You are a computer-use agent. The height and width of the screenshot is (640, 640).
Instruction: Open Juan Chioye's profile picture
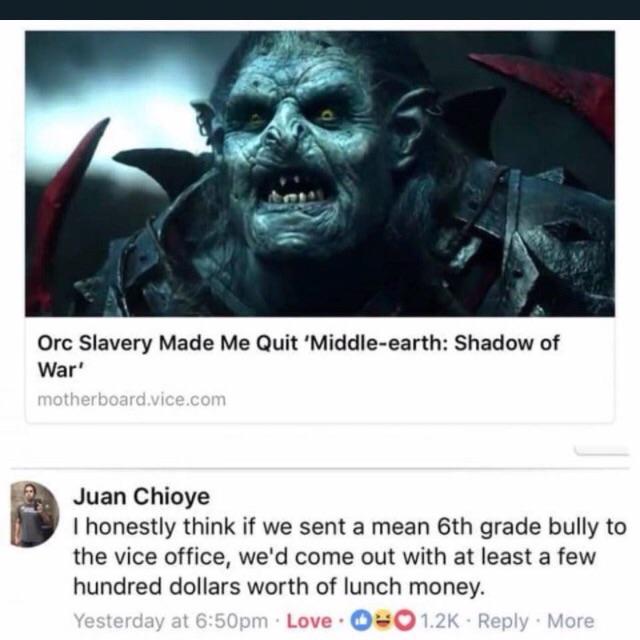35,514
